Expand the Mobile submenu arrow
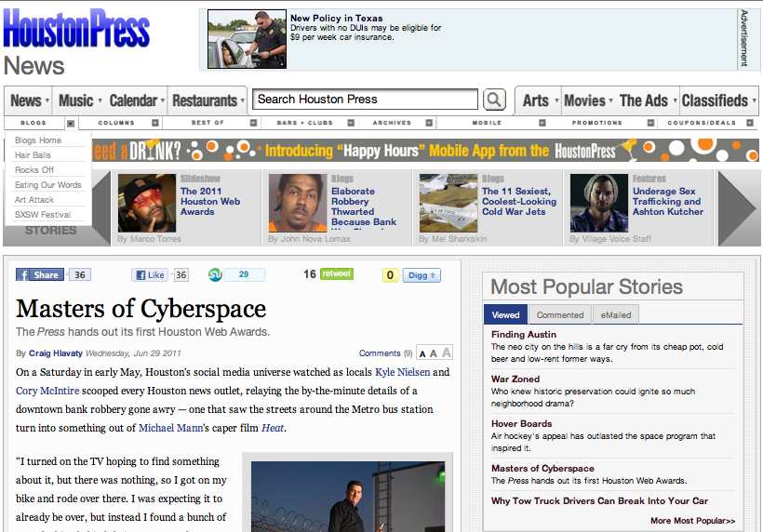This screenshot has height=532, width=763. 542,123
